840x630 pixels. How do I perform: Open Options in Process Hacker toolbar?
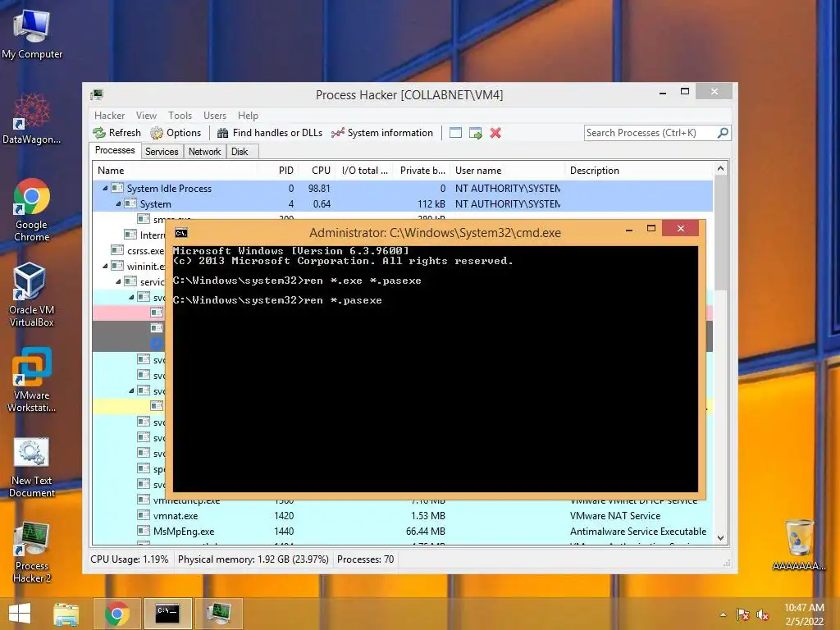pyautogui.click(x=176, y=133)
